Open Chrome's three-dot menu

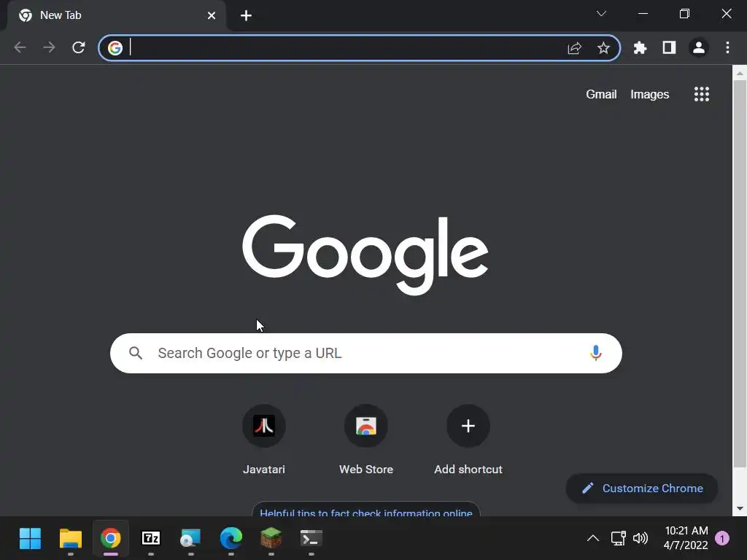pyautogui.click(x=727, y=47)
